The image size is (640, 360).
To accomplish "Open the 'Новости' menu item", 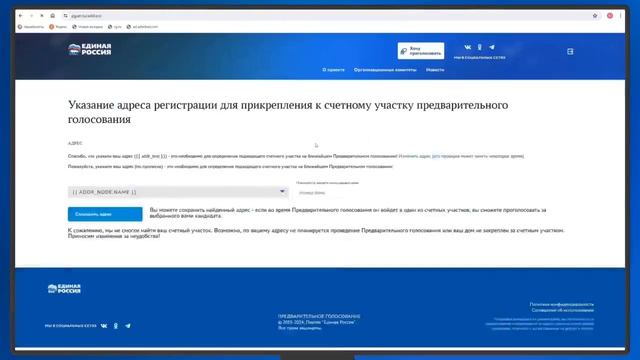I will pyautogui.click(x=435, y=70).
